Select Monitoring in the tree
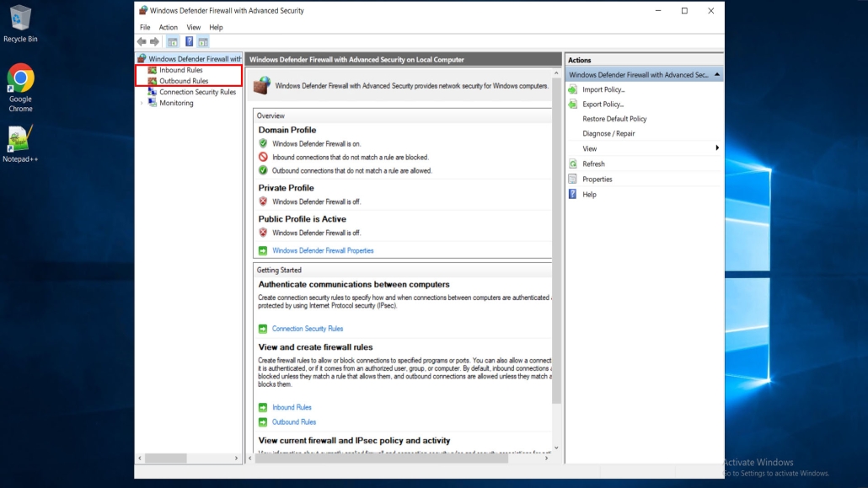 (176, 103)
